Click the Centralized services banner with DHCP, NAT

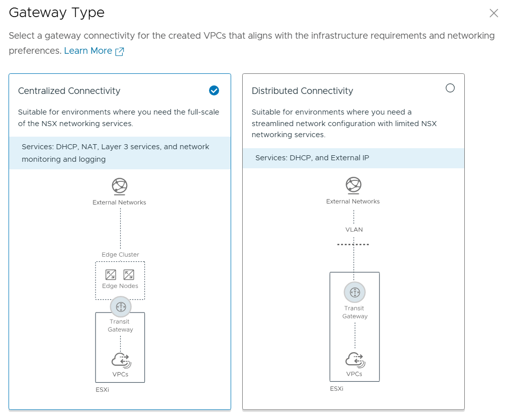[120, 153]
